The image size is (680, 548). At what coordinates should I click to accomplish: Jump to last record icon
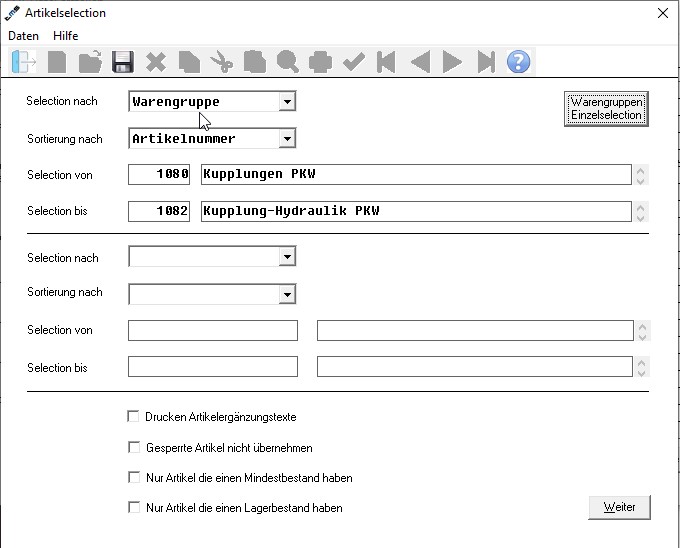point(486,62)
